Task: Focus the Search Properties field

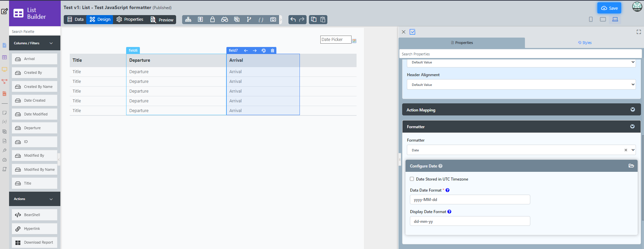Action: click(520, 54)
